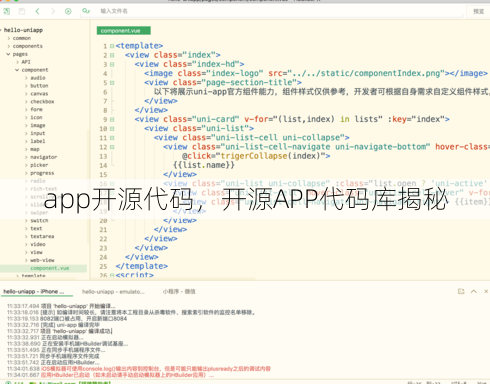The width and height of the screenshot is (490, 384).
Task: Click index-logo image tag on line 4
Action: 316,73
